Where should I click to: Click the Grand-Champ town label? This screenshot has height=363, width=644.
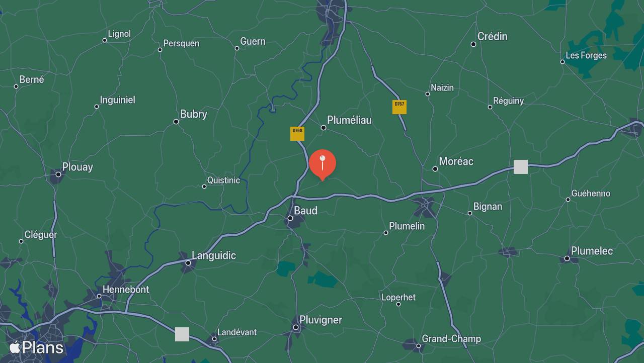pos(451,339)
